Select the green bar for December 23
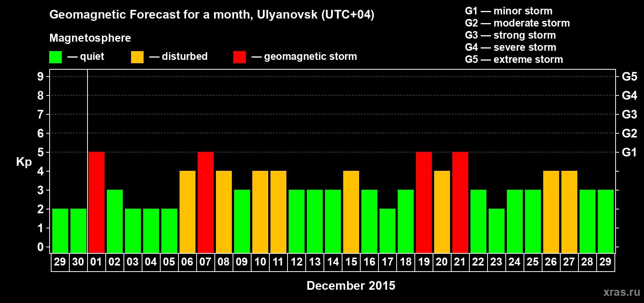The image size is (644, 303). (x=497, y=231)
